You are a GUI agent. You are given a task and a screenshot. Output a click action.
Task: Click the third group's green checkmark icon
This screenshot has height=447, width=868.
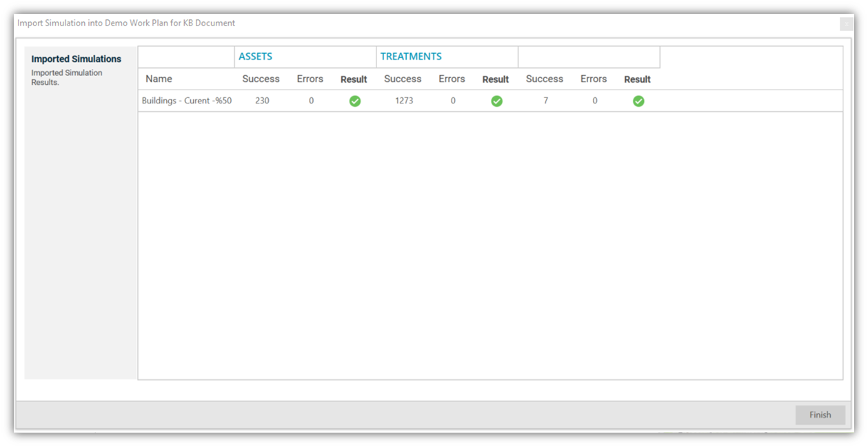click(638, 101)
